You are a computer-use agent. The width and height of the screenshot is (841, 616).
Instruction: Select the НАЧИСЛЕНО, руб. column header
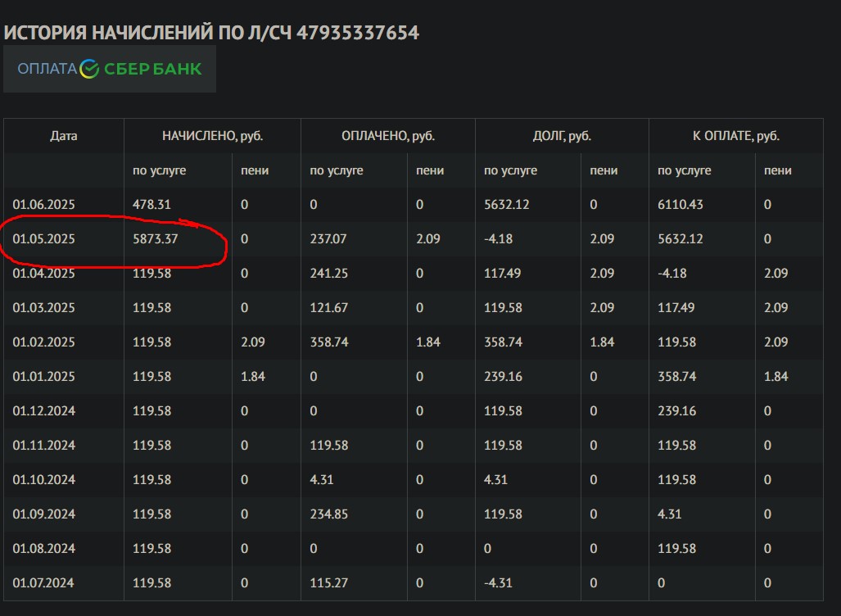[212, 136]
